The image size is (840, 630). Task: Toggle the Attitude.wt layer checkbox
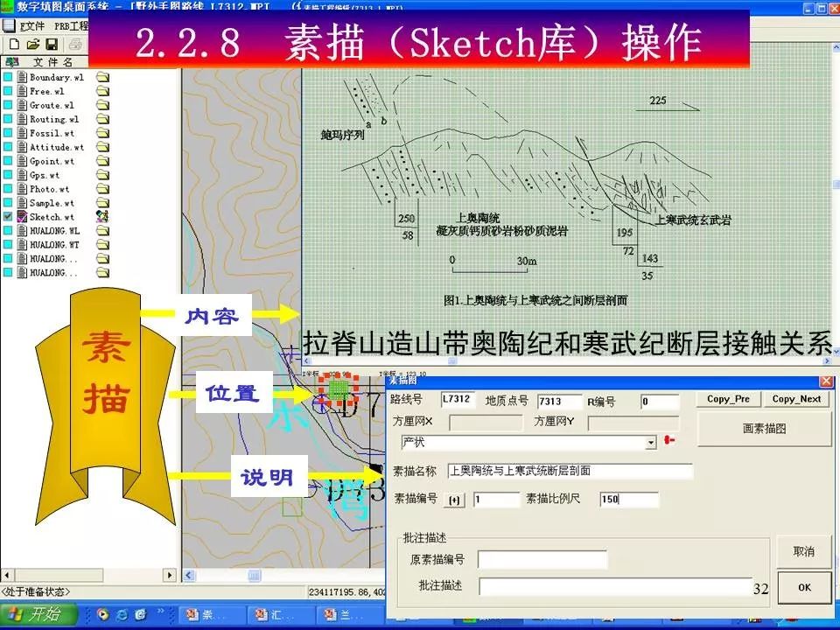click(x=8, y=147)
